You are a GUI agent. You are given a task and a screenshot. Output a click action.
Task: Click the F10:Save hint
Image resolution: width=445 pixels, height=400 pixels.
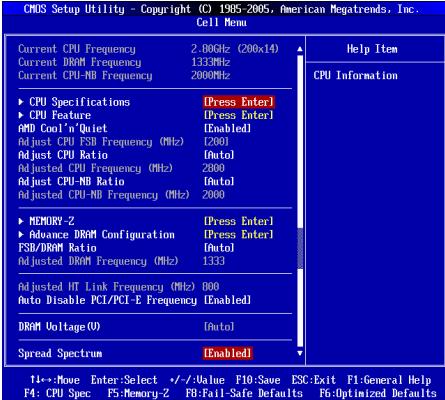pos(258,380)
